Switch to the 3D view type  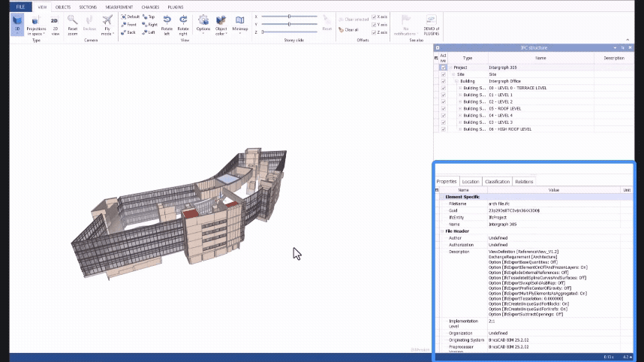tap(17, 24)
